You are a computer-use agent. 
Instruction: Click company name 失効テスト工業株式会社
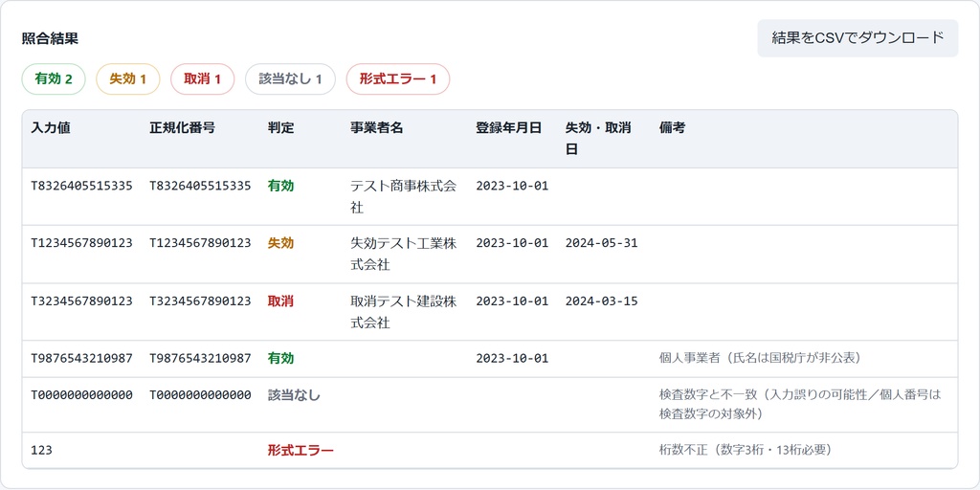(404, 255)
